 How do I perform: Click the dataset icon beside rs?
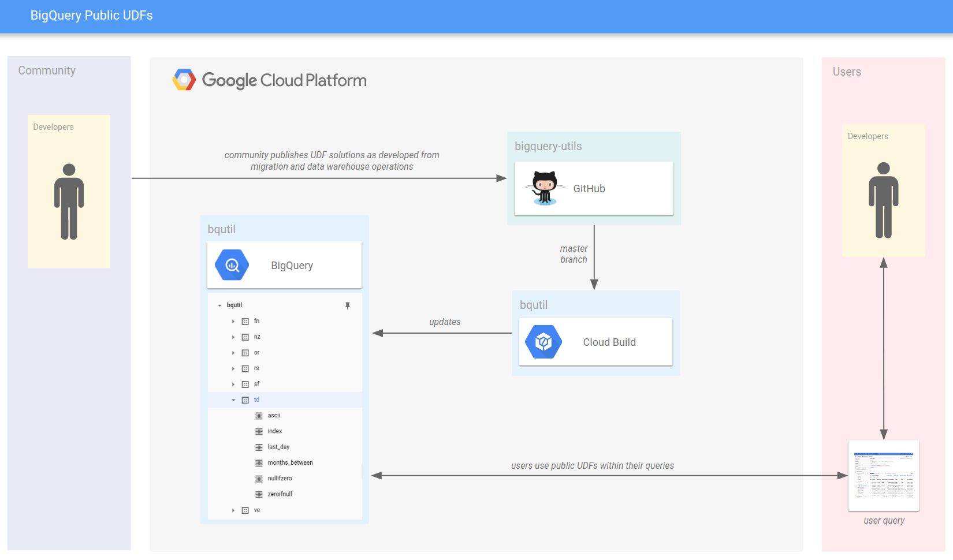(245, 368)
